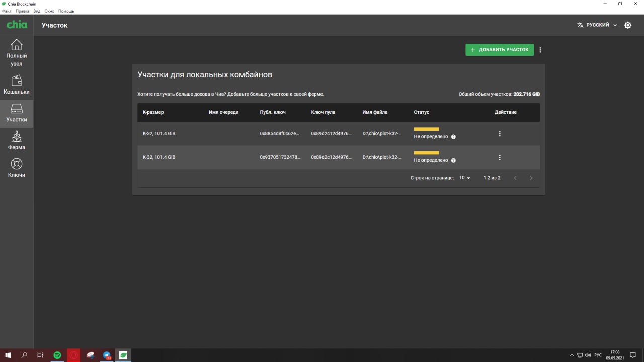Open the Вид menu

click(37, 11)
